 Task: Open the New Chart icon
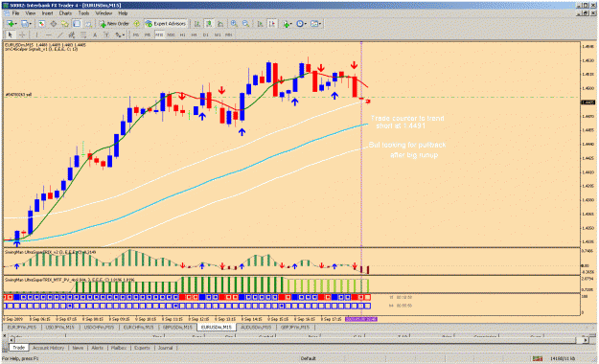(x=10, y=24)
